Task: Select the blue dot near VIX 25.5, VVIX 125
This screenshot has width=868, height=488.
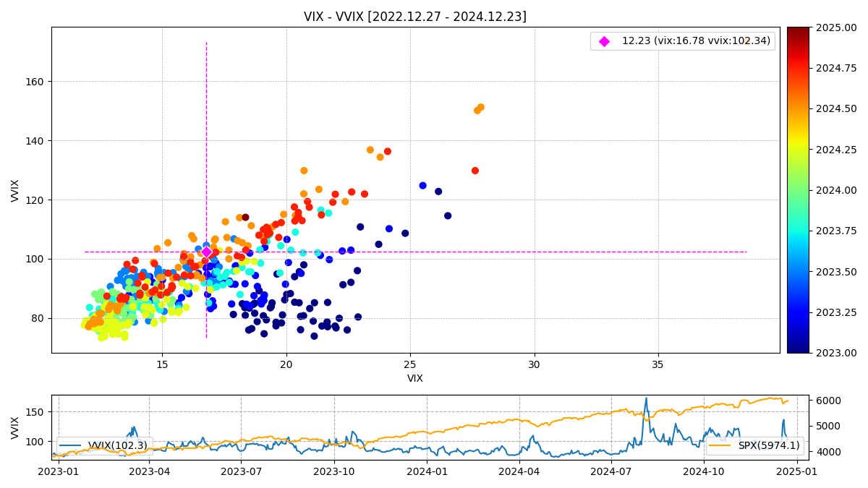Action: click(x=423, y=186)
